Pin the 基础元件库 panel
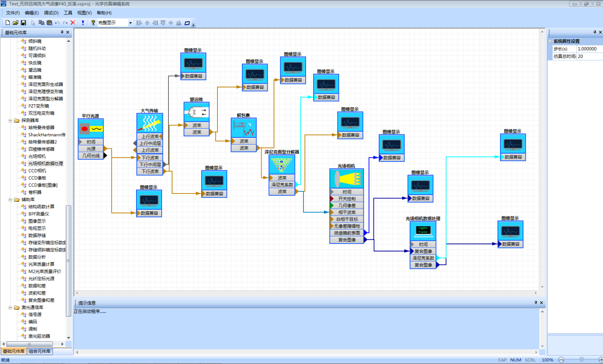Image resolution: width=603 pixels, height=364 pixels. (62, 32)
